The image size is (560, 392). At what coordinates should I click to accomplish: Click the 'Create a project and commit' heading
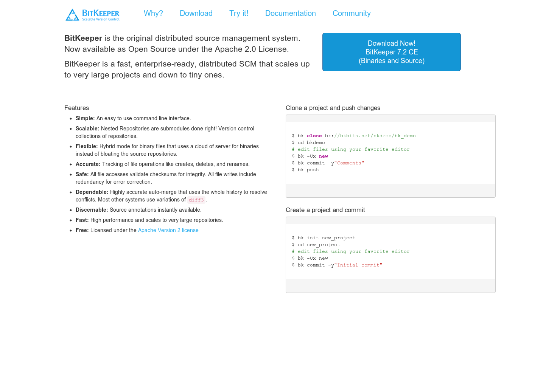pyautogui.click(x=325, y=210)
